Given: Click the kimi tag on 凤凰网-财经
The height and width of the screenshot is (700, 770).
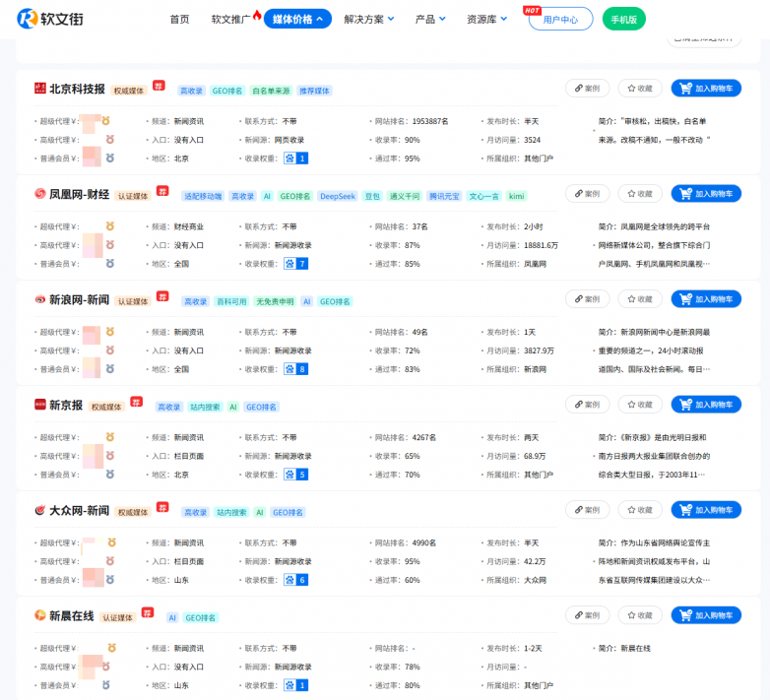Looking at the screenshot, I should click(516, 196).
